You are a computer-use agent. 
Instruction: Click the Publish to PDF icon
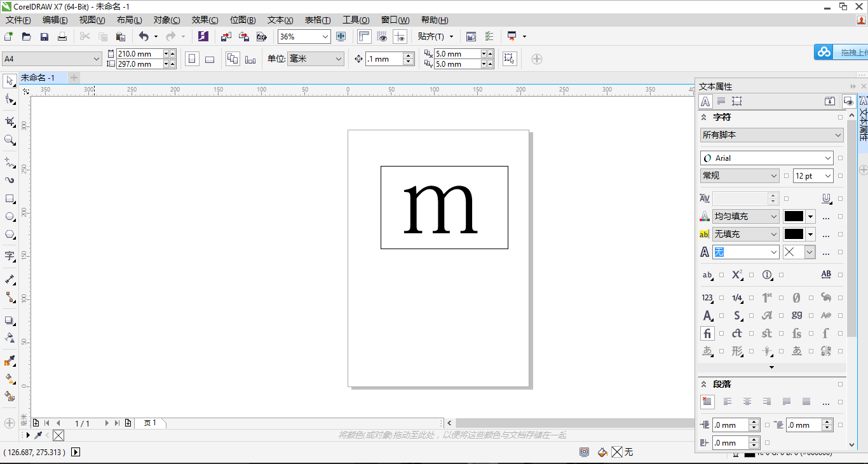click(x=261, y=37)
